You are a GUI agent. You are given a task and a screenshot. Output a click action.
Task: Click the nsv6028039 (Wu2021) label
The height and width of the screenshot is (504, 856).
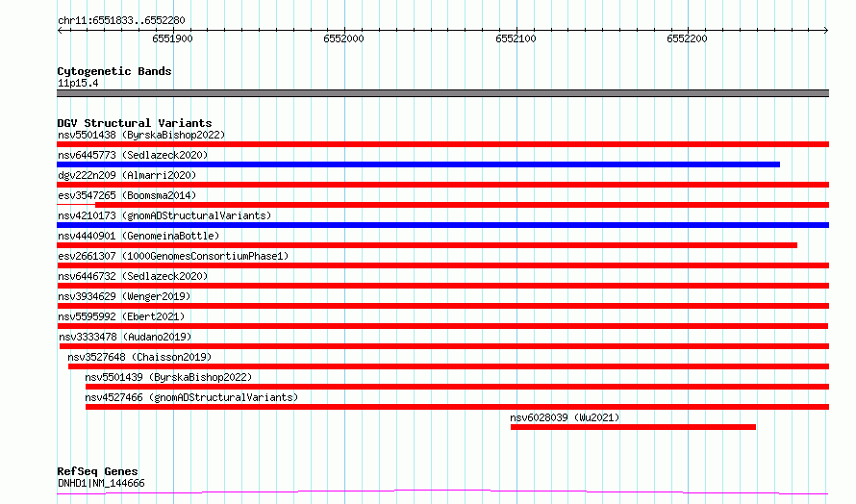565,417
